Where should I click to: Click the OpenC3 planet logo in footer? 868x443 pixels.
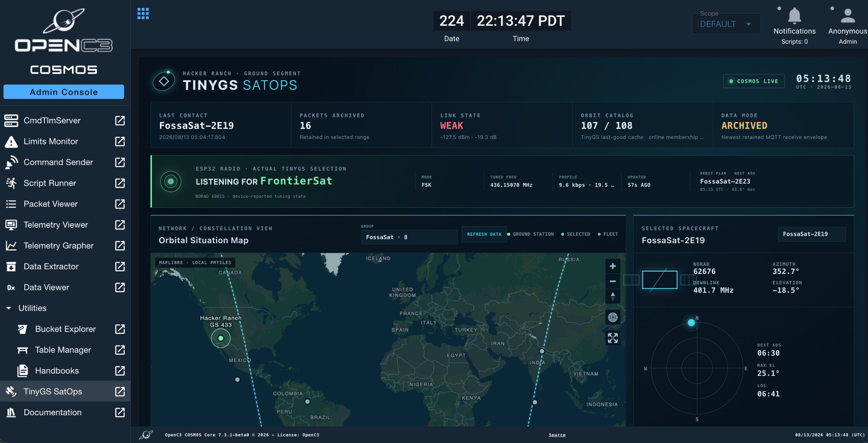[x=146, y=435]
